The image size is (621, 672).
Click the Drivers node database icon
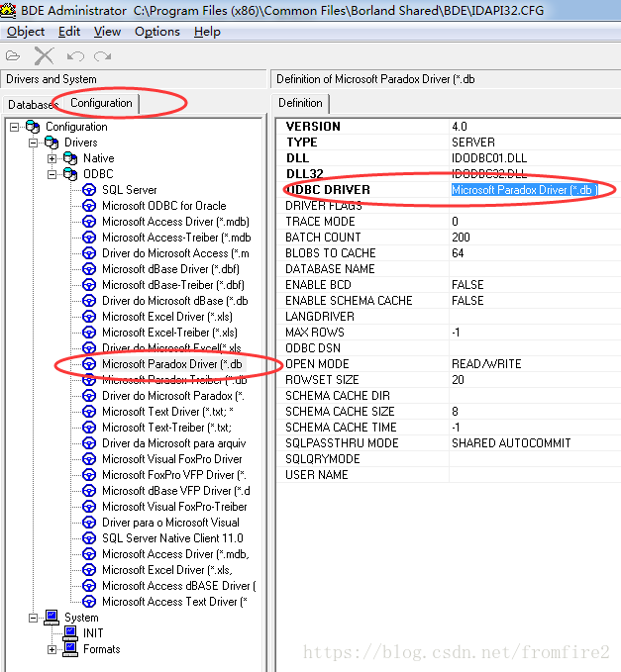tap(52, 143)
